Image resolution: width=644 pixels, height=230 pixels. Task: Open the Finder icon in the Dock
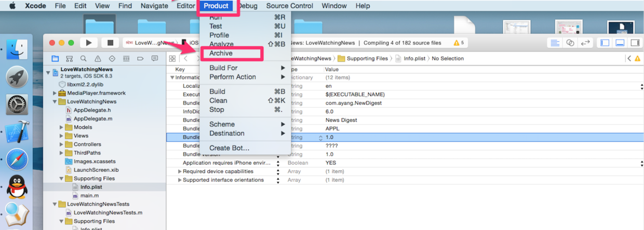click(x=17, y=49)
